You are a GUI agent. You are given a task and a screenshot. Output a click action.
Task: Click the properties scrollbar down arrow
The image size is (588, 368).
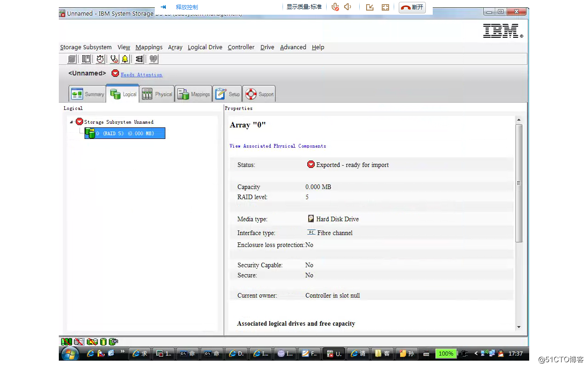point(519,327)
